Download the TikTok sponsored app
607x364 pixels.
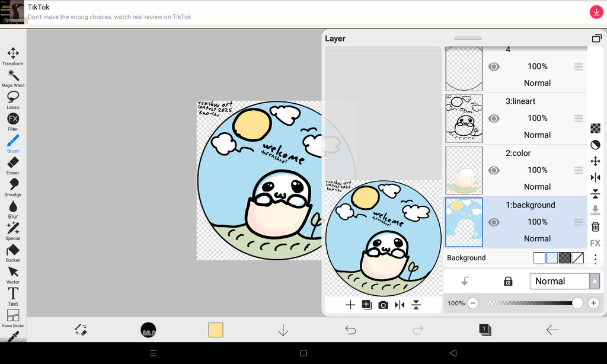click(596, 12)
